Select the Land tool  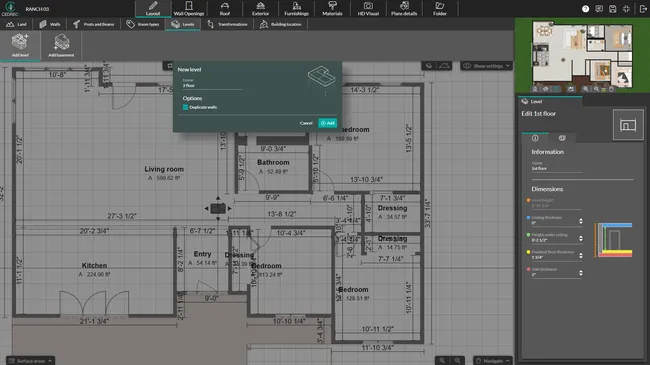point(17,24)
